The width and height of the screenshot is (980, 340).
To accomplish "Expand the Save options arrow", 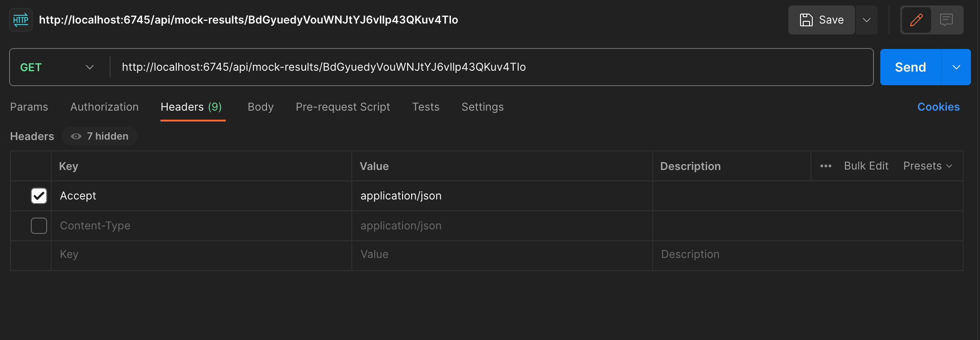I will (x=866, y=20).
